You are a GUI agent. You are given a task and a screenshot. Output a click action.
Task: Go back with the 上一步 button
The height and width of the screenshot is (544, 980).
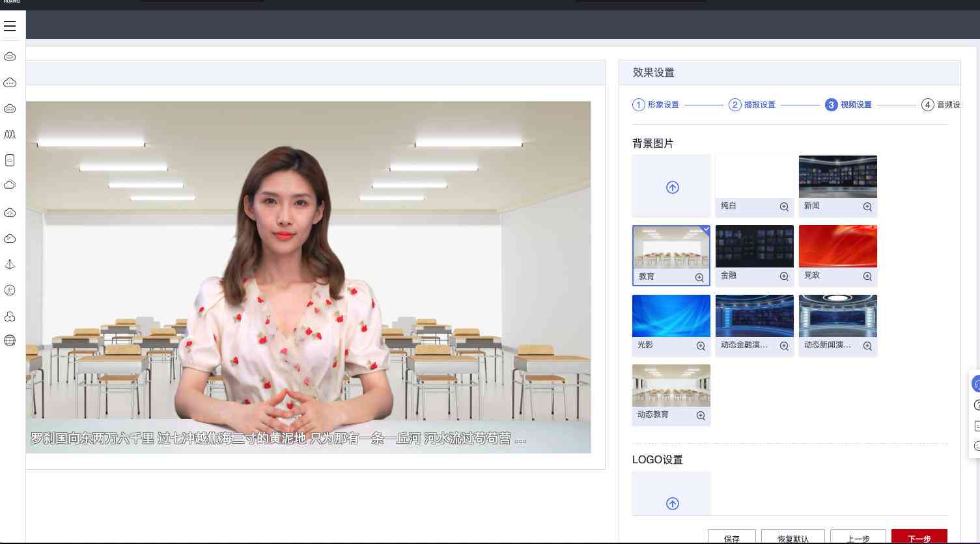858,537
